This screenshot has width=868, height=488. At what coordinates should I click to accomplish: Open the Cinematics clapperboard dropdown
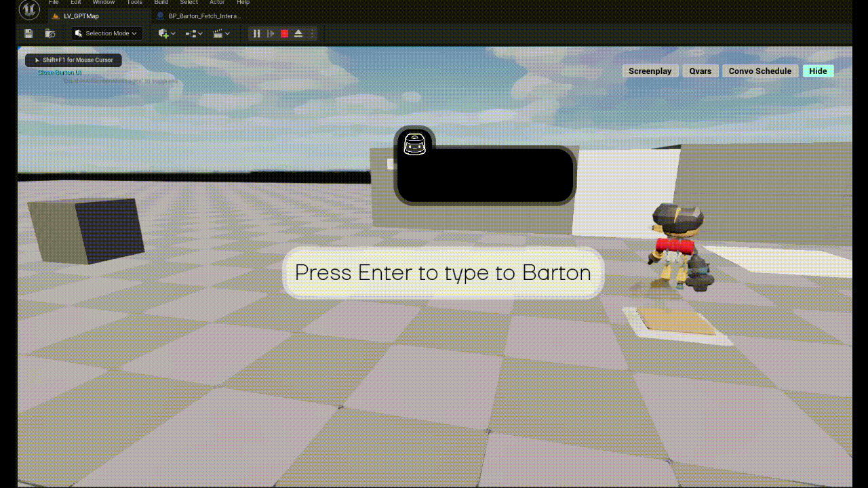(221, 33)
